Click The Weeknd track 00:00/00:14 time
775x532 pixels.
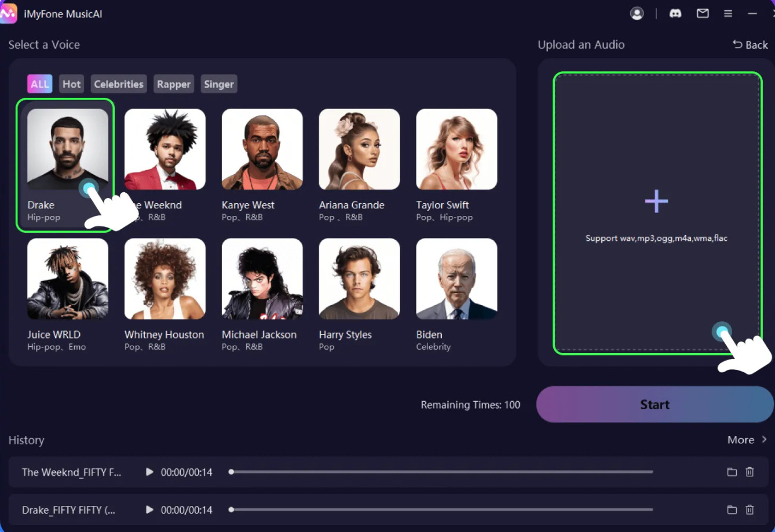pyautogui.click(x=187, y=472)
